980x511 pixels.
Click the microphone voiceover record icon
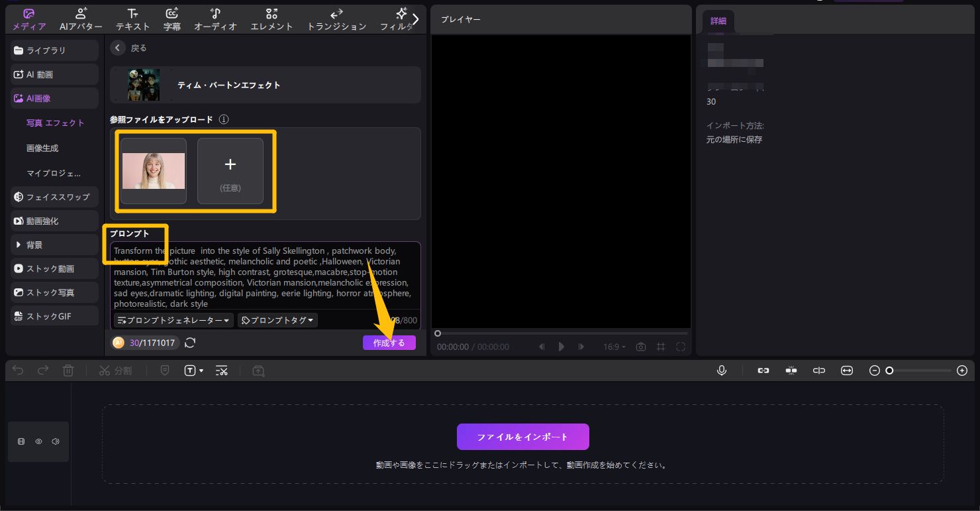point(722,370)
